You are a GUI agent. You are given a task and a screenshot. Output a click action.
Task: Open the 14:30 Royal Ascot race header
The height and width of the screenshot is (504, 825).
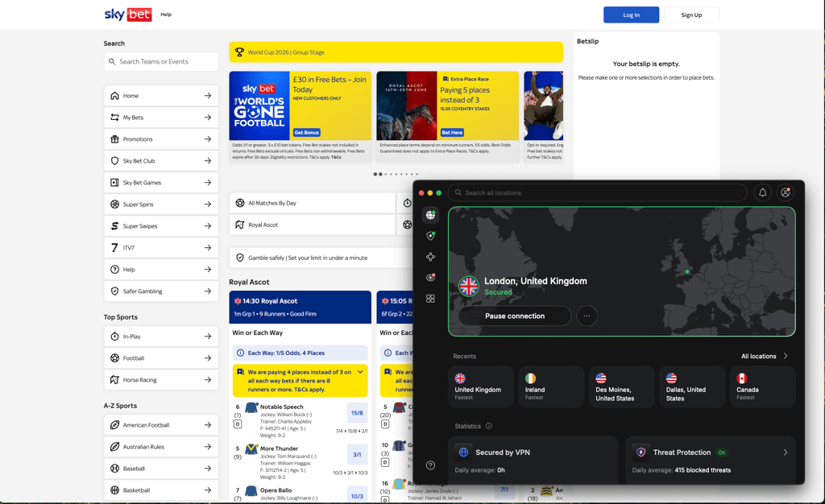pos(300,307)
